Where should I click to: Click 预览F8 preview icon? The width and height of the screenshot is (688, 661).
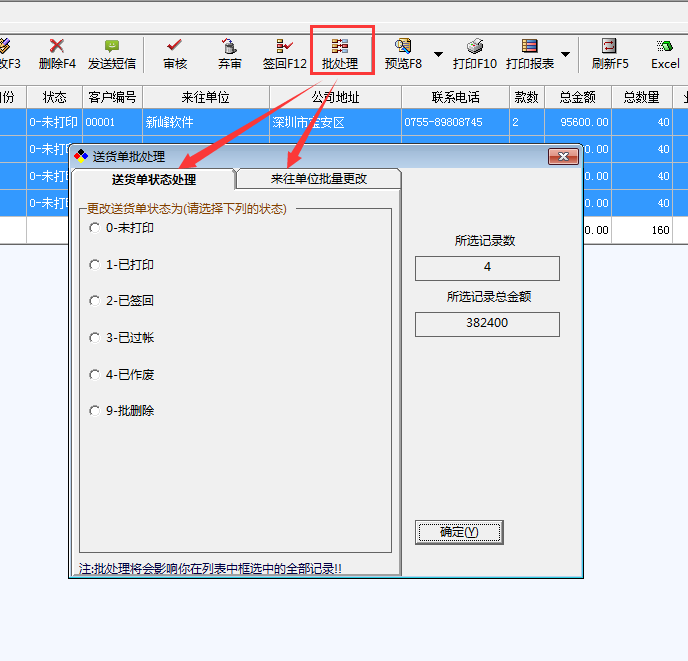(x=403, y=46)
